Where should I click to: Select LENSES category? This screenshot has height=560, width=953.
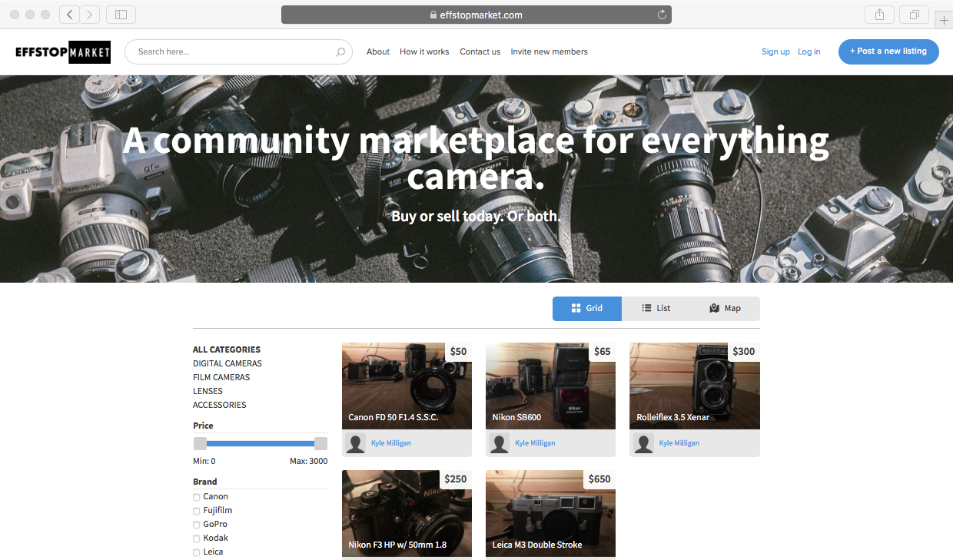point(208,391)
